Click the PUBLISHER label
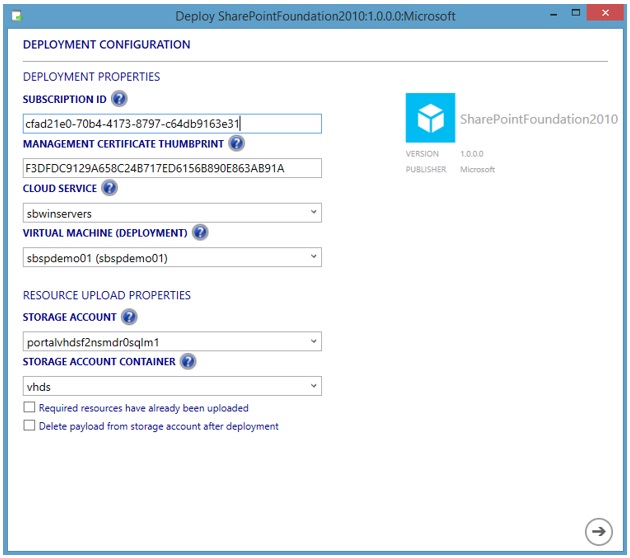 [426, 170]
